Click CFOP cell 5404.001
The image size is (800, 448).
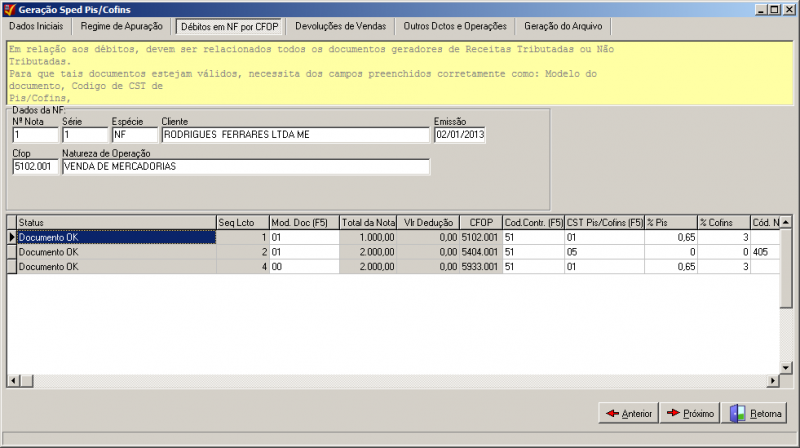pos(481,252)
